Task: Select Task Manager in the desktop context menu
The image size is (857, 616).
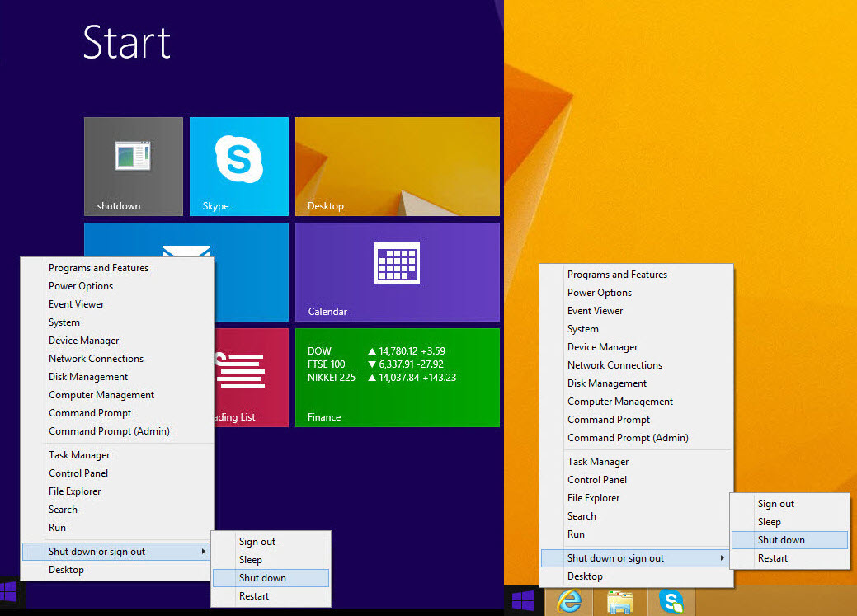Action: click(598, 462)
